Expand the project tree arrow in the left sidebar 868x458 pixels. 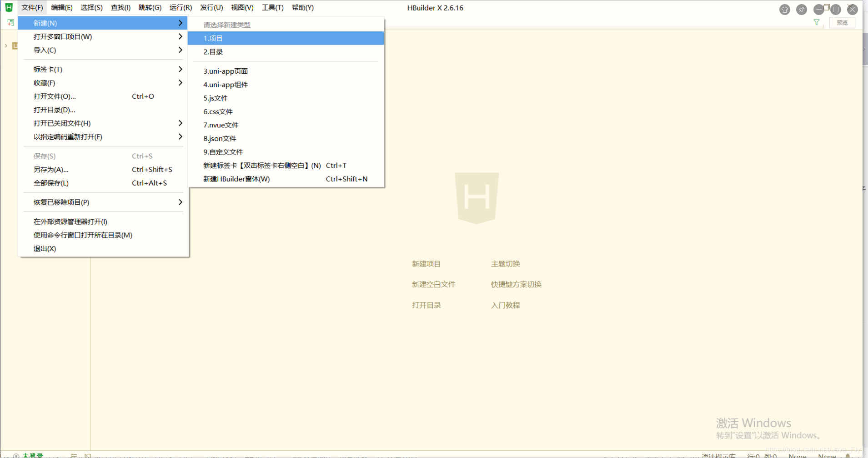pos(5,45)
